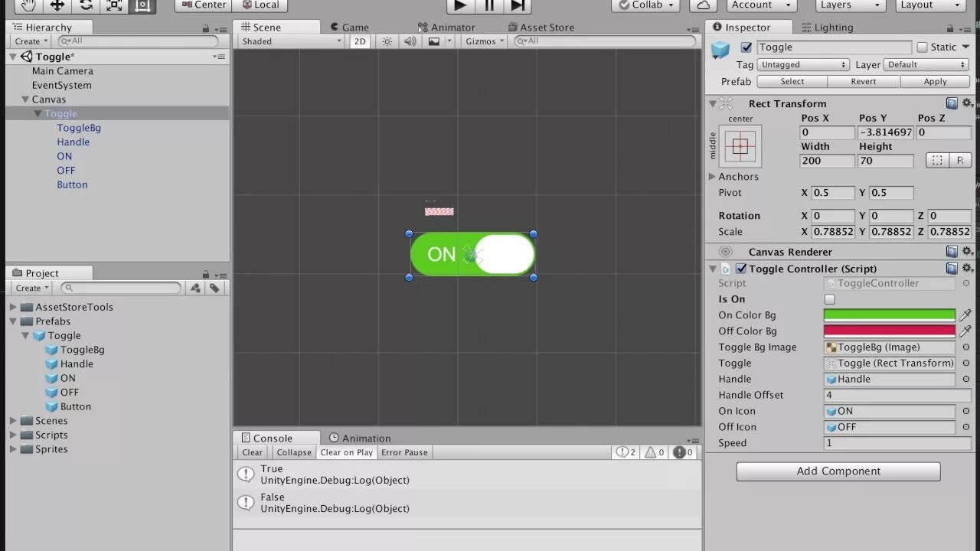
Task: Open the Account dropdown
Action: [761, 5]
